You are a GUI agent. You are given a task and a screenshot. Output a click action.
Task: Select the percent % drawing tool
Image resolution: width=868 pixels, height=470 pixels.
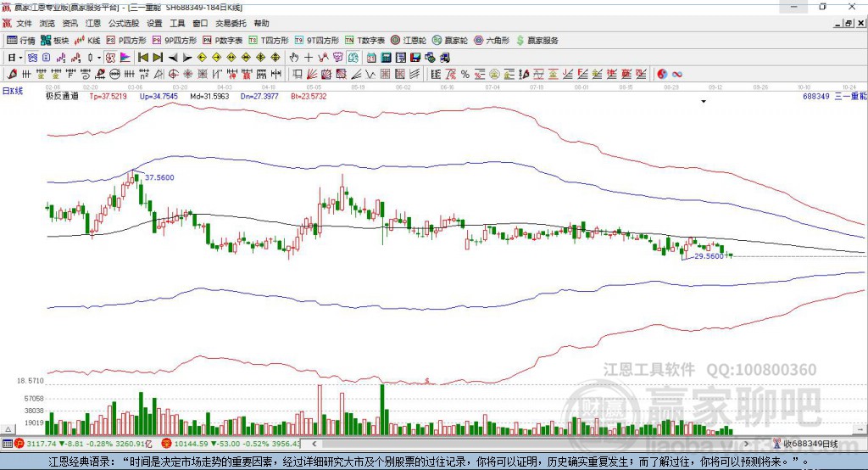(x=465, y=75)
